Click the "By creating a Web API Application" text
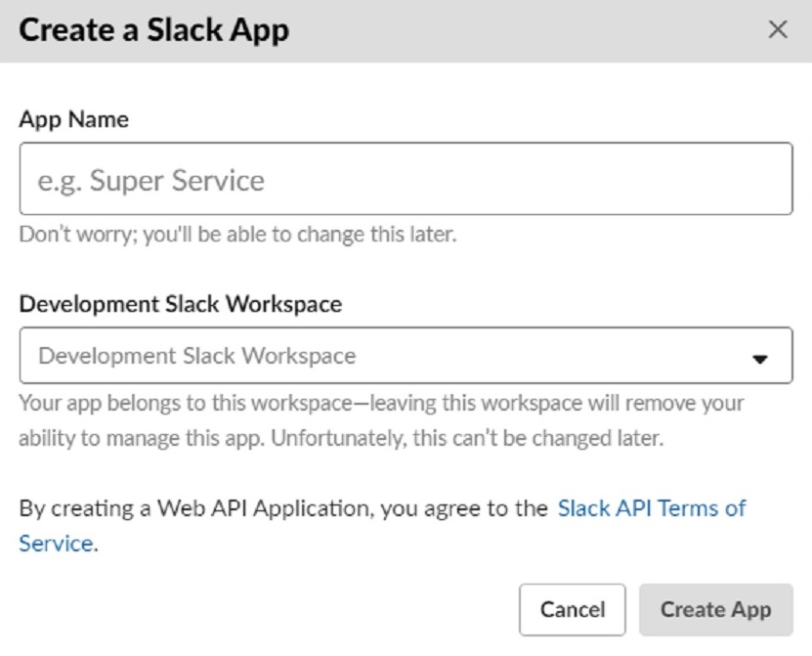This screenshot has height=656, width=812. tap(195, 508)
